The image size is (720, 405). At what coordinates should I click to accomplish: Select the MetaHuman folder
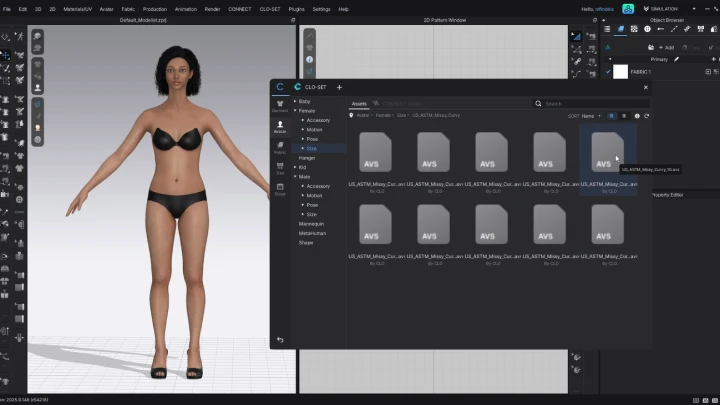[312, 233]
